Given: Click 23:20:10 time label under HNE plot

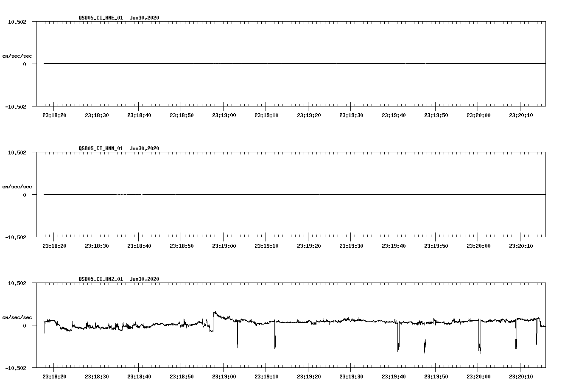Looking at the screenshot, I should point(521,115).
